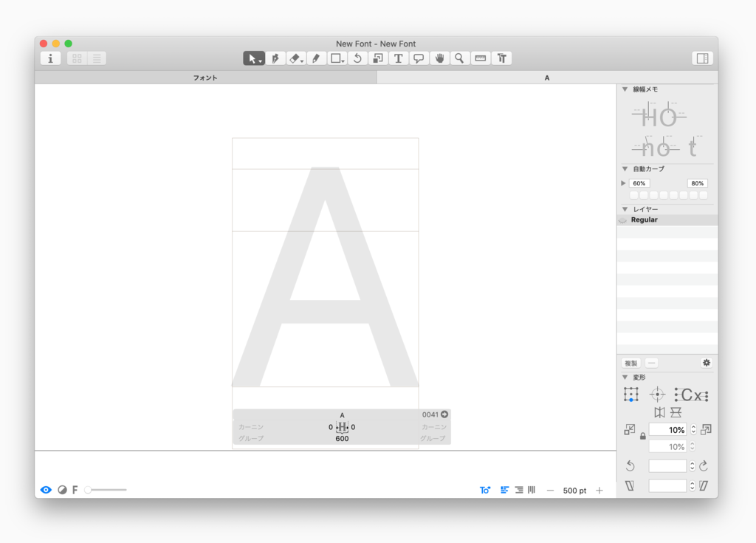Collapse the 変形 section
Screen dimensions: 756x543
625,378
